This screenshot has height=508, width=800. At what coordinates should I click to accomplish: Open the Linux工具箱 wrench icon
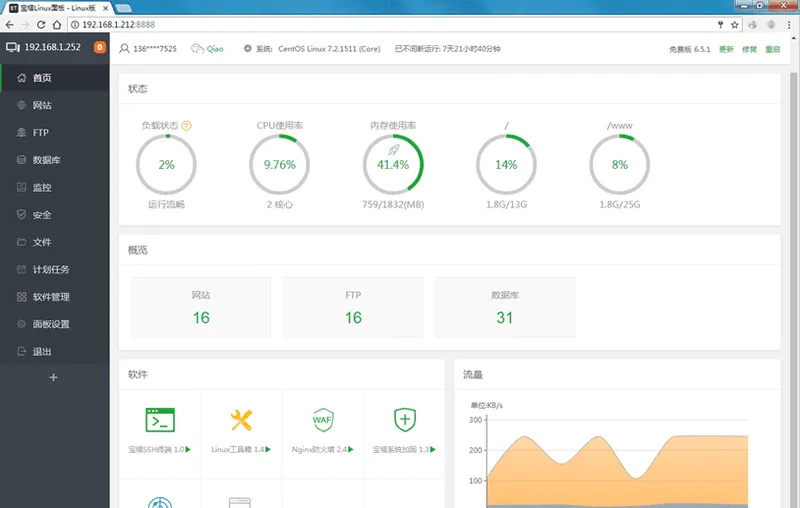pyautogui.click(x=241, y=420)
